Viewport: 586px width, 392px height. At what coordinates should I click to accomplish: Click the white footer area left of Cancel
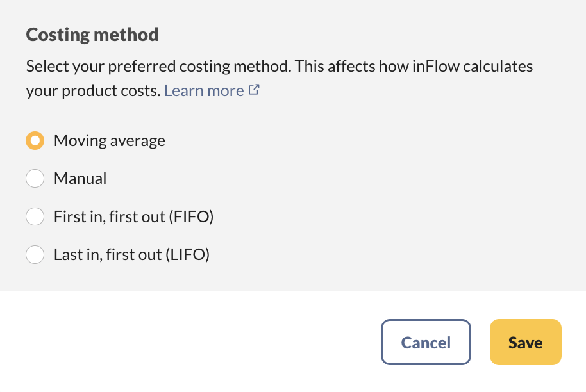coord(192,343)
